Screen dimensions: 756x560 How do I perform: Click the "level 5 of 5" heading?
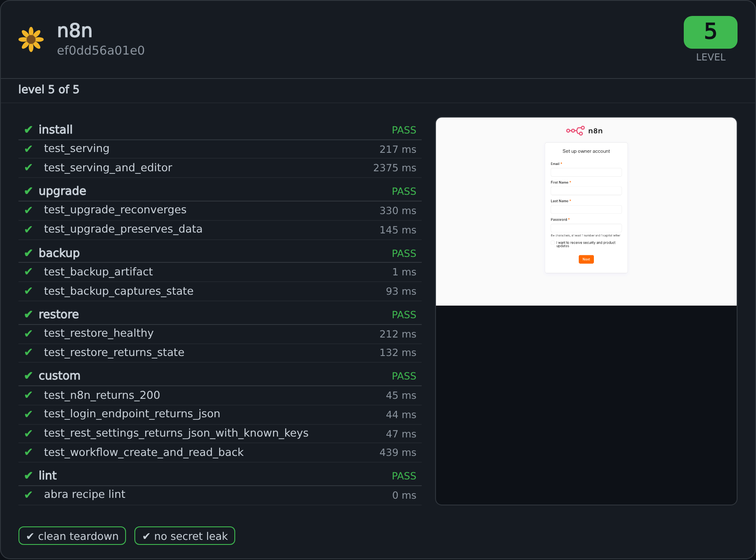pyautogui.click(x=49, y=89)
